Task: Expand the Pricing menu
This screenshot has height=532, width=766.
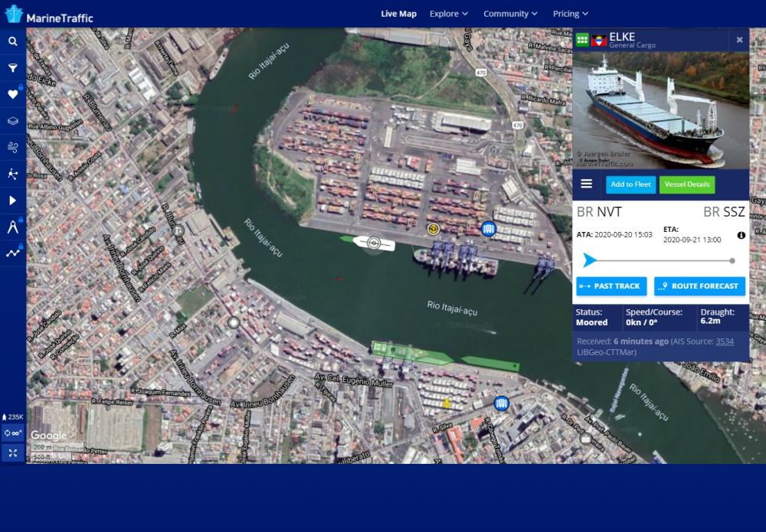Action: click(570, 14)
